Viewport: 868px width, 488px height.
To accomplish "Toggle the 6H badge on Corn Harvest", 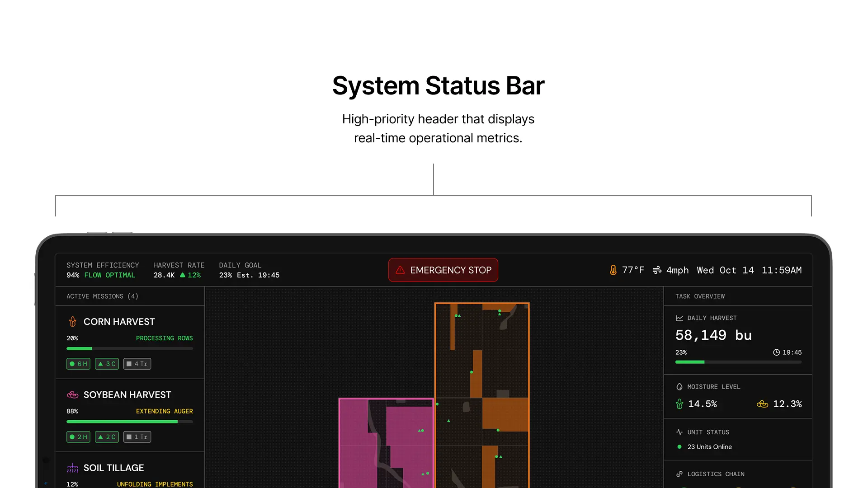I will pos(78,364).
